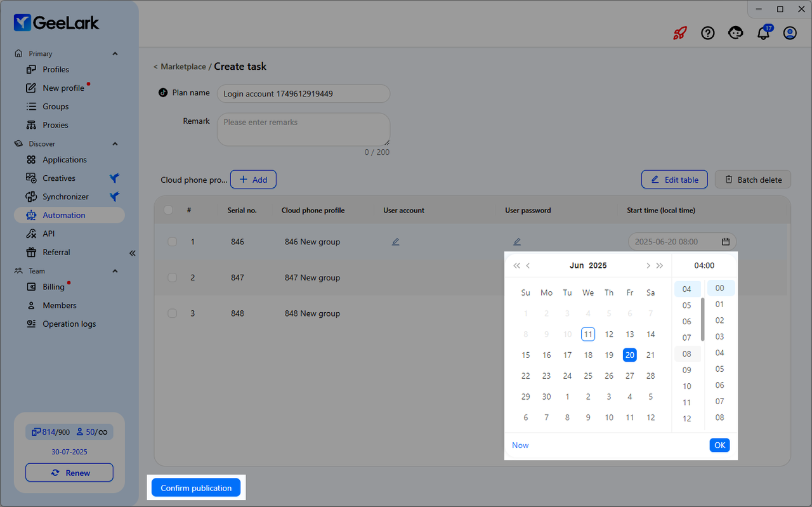
Task: Select June 11 in the calendar
Action: [588, 334]
